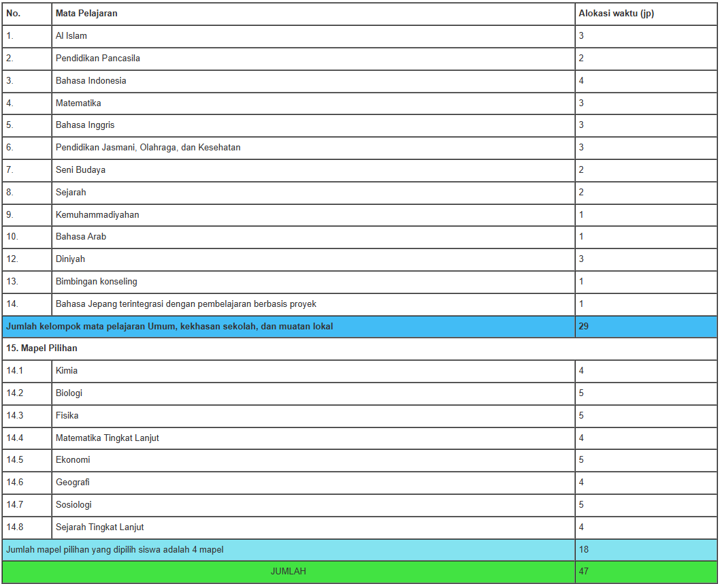
Task: Click the "Bahasa Arab" subject cell
Action: click(81, 237)
